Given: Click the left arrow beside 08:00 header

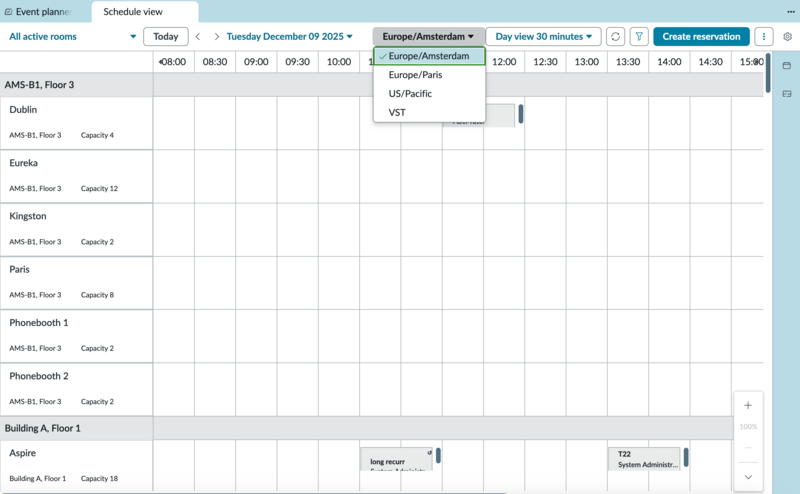Looking at the screenshot, I should [x=160, y=62].
